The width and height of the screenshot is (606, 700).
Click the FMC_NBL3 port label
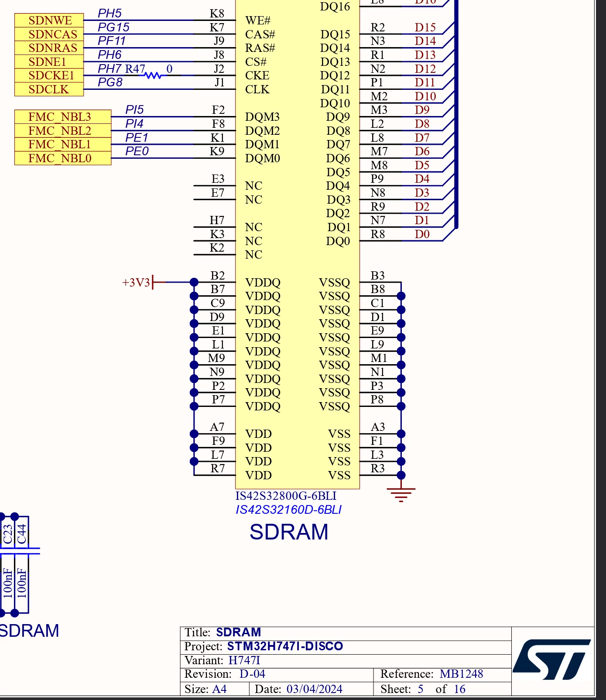pyautogui.click(x=63, y=117)
